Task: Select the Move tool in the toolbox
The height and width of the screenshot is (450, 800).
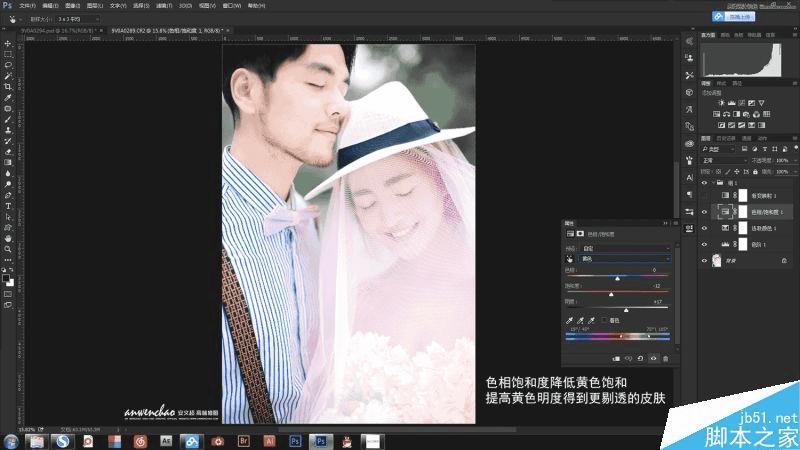Action: (x=8, y=43)
